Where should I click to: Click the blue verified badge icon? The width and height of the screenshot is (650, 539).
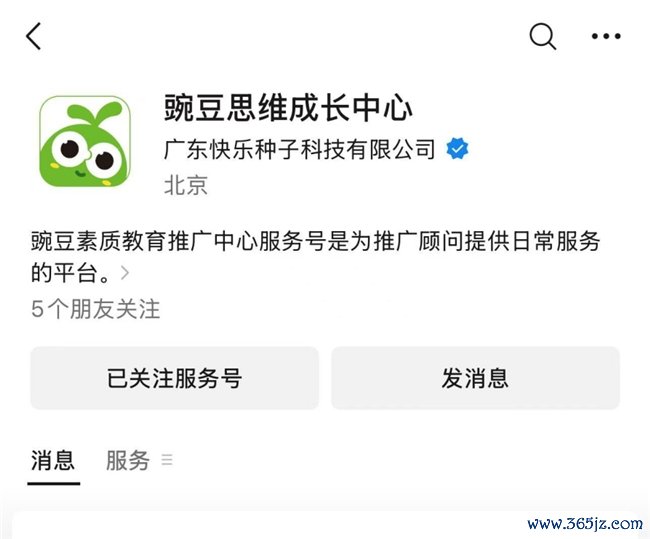(x=457, y=148)
